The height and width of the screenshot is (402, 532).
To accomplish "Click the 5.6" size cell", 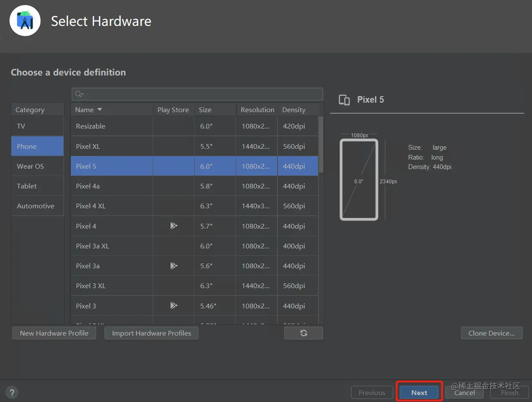I will (215, 266).
